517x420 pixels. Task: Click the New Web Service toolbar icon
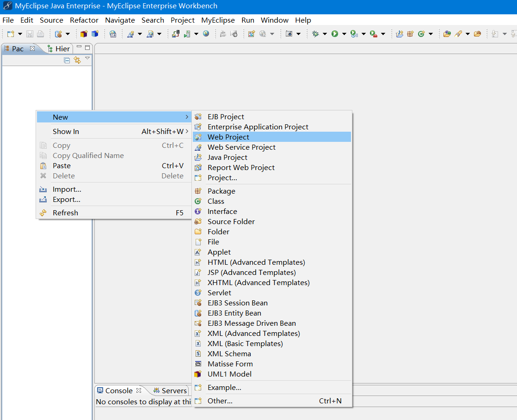[130, 34]
